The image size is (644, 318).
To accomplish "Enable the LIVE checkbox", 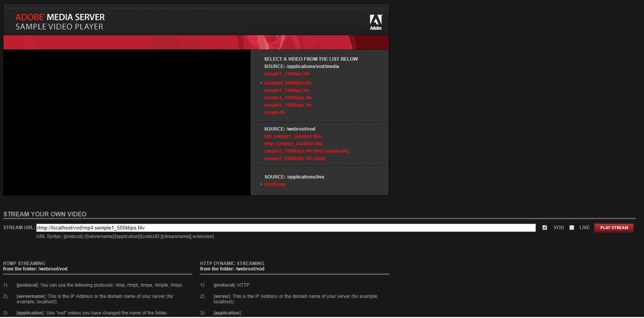I will click(572, 228).
